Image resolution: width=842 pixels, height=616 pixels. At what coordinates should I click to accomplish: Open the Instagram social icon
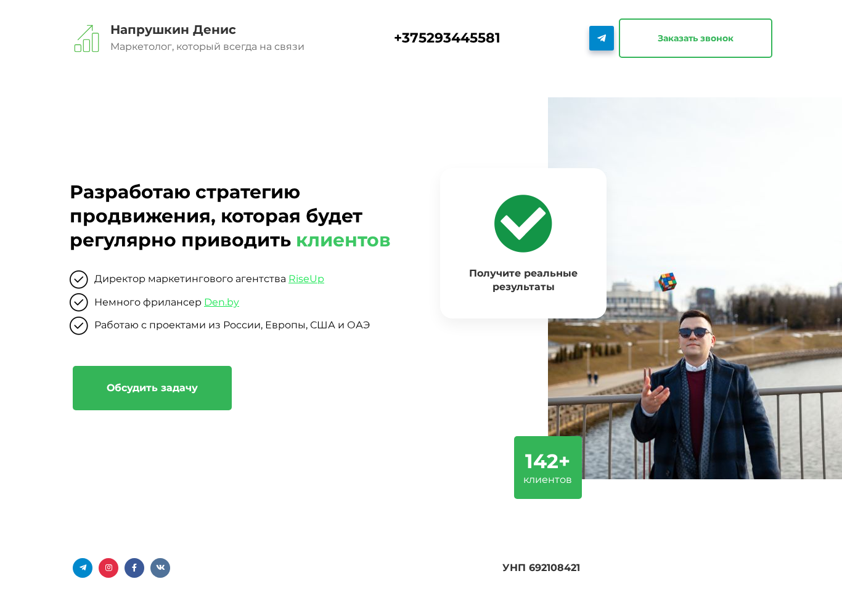click(108, 568)
